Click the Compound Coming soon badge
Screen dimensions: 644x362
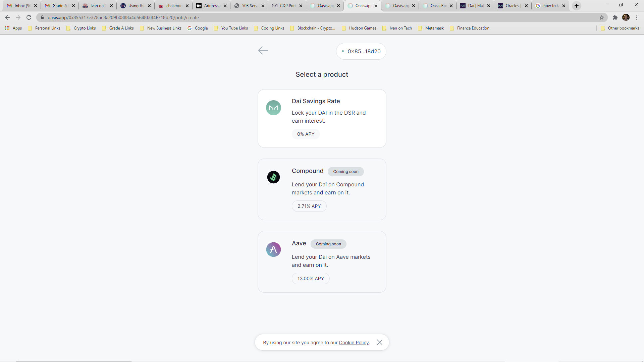tap(345, 172)
